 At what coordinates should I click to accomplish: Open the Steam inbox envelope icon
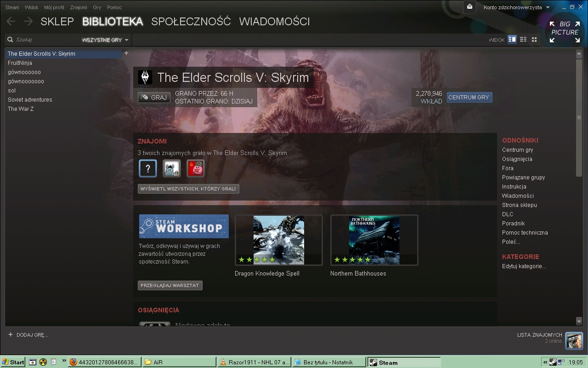pyautogui.click(x=469, y=7)
